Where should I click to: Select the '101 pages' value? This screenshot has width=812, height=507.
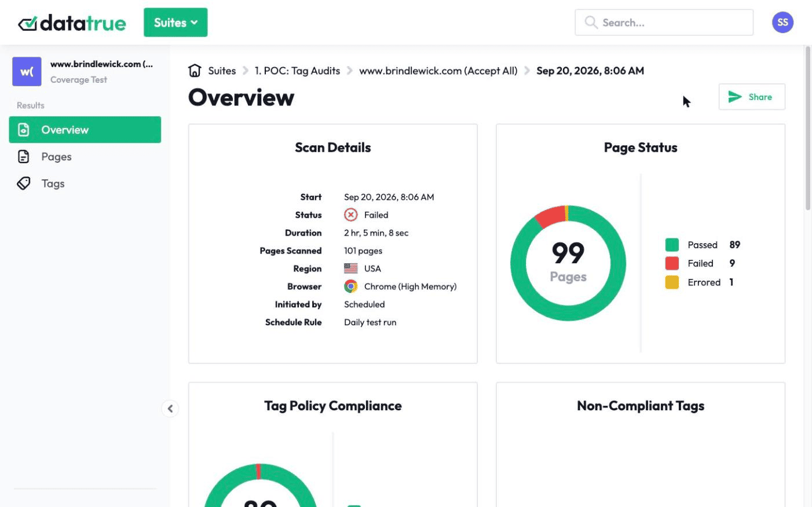(363, 251)
